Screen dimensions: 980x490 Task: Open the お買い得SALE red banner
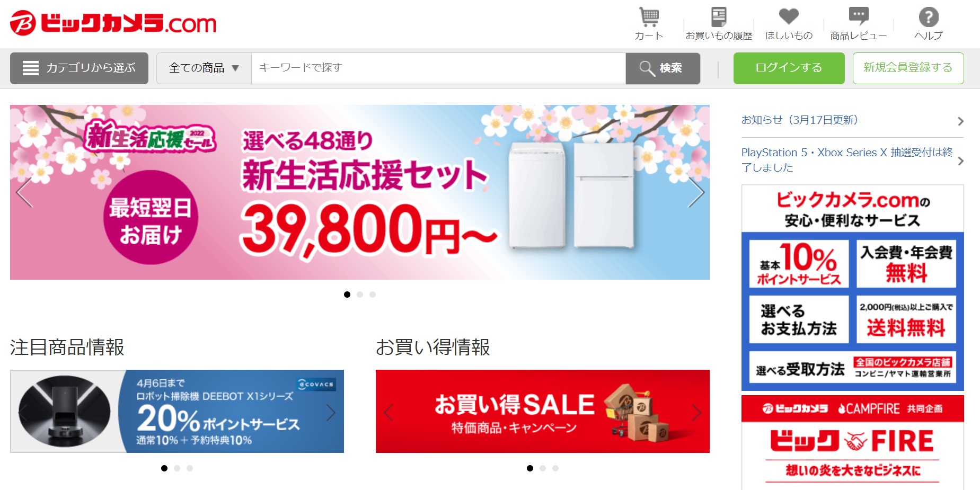(542, 412)
